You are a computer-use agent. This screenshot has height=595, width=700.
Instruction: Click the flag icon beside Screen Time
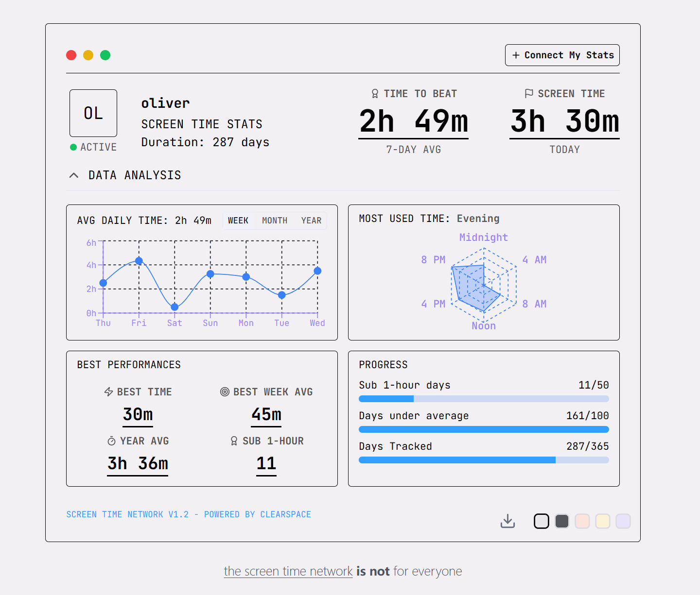(x=529, y=94)
